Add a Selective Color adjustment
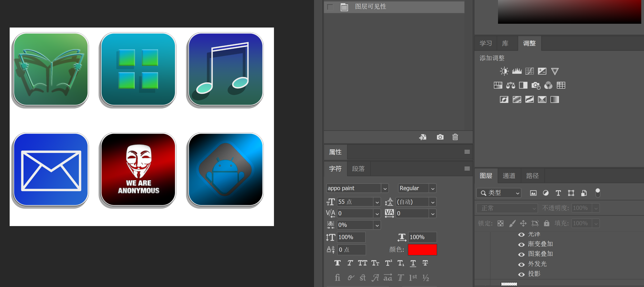This screenshot has width=644, height=287. point(542,100)
